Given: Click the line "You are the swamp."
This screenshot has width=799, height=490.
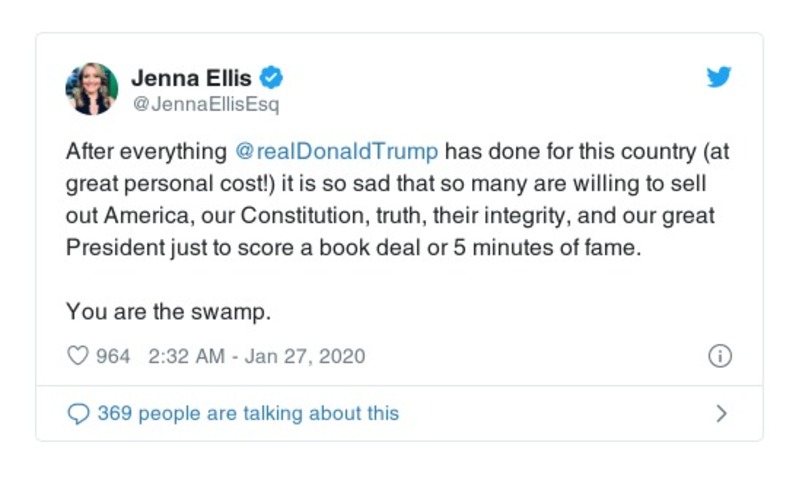Looking at the screenshot, I should (x=169, y=312).
